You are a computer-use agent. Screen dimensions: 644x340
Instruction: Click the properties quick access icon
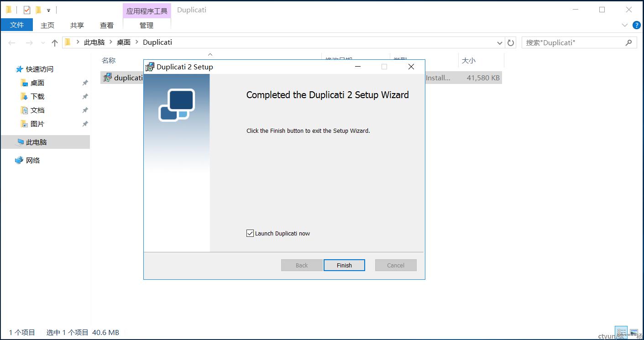click(x=27, y=10)
